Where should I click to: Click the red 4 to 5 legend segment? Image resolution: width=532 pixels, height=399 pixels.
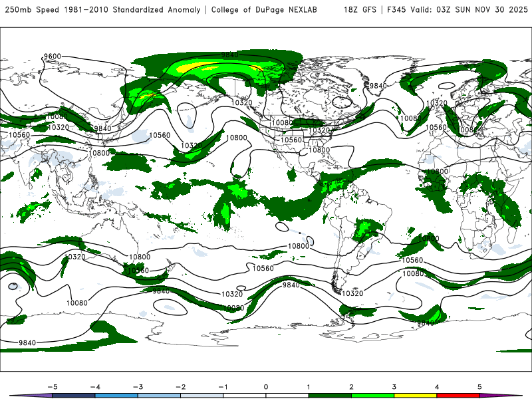point(458,396)
